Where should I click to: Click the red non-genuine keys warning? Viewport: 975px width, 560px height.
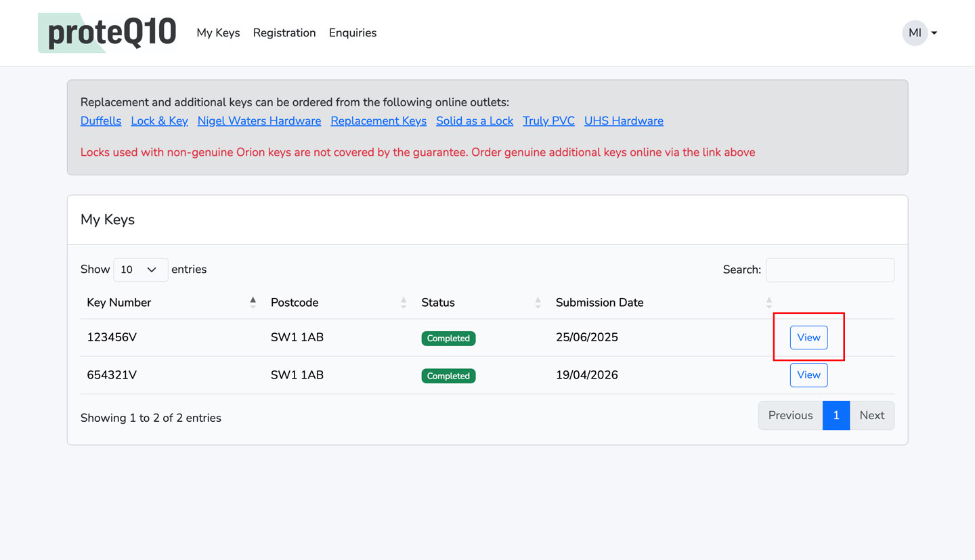(x=418, y=152)
